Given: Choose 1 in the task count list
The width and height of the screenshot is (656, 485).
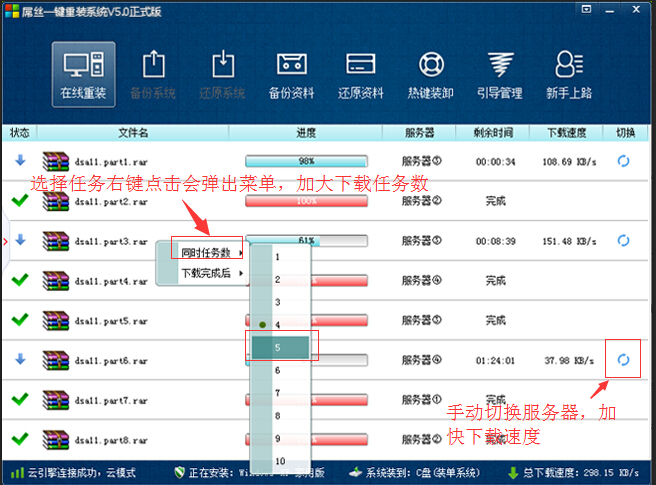Looking at the screenshot, I should (x=279, y=256).
